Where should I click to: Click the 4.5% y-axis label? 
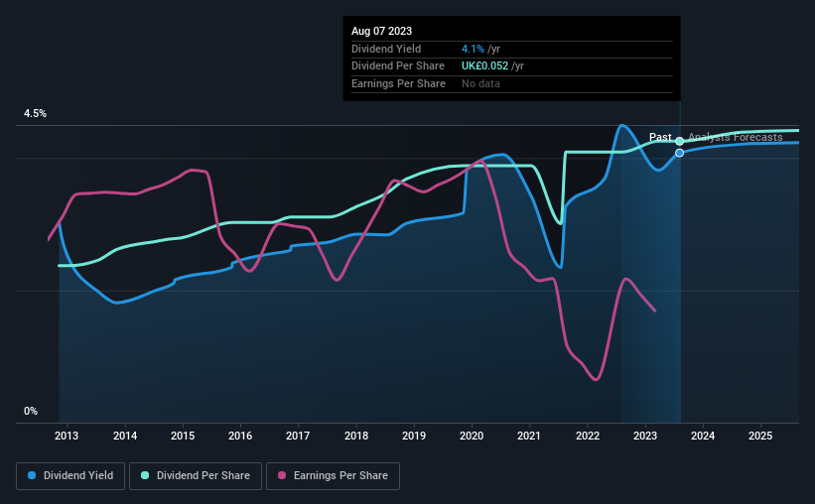[x=35, y=113]
